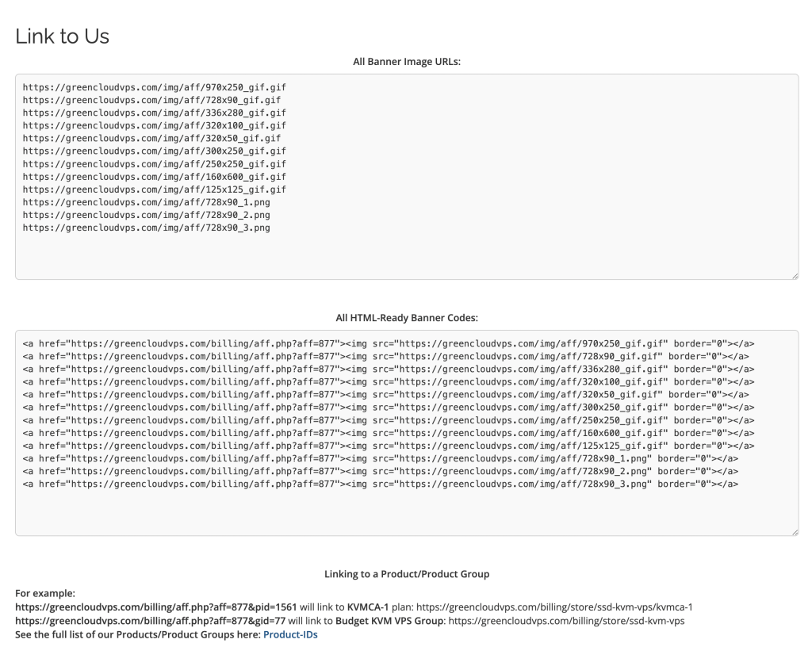The image size is (812, 670).
Task: Click HTML code line for 160x600_gif.gif banner
Action: coord(389,433)
